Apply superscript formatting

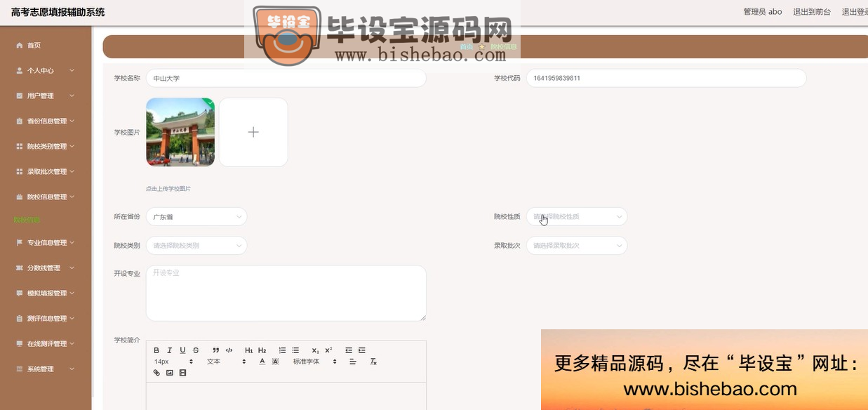click(x=328, y=350)
